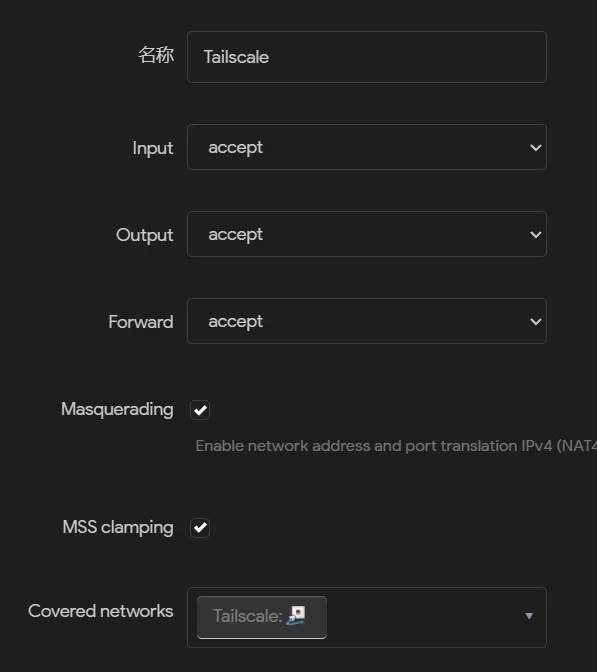Image resolution: width=597 pixels, height=672 pixels.
Task: Click the network interface icon in Tailscale tag
Action: click(296, 615)
